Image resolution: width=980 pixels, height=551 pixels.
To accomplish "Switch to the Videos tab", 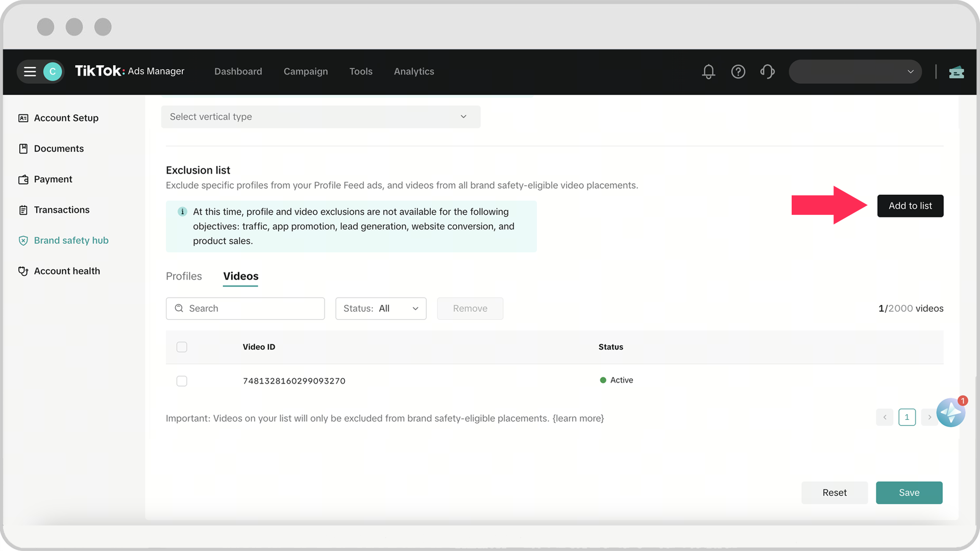I will pyautogui.click(x=240, y=276).
